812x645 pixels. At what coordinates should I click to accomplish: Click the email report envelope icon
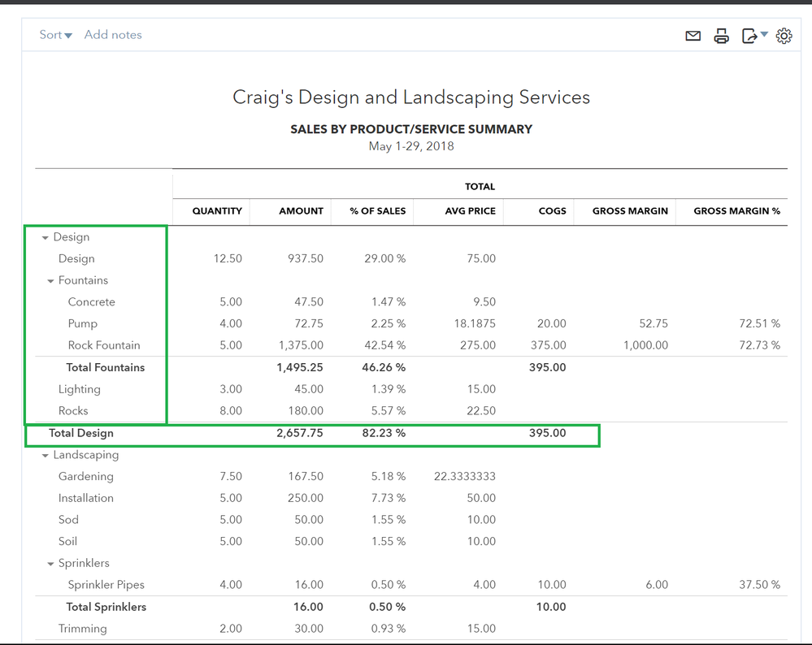[693, 36]
